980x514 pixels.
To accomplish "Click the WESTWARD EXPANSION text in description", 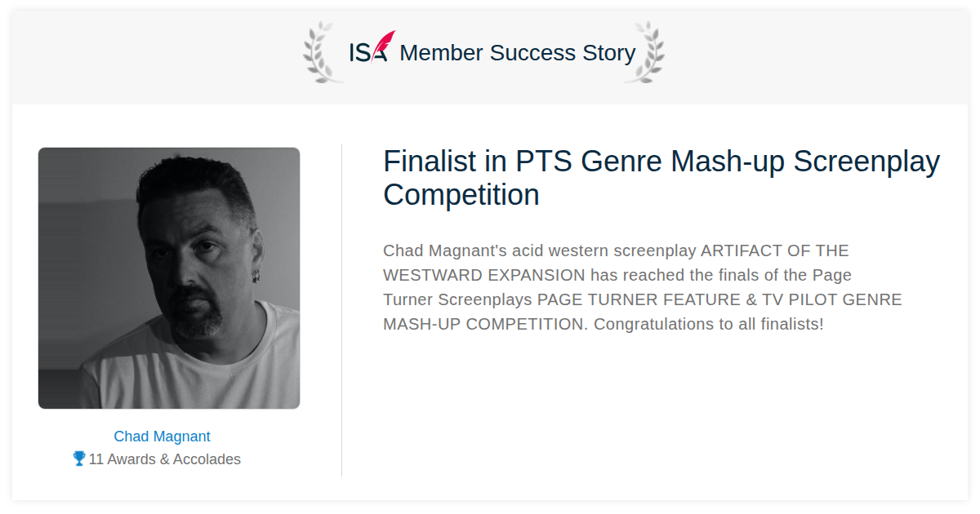I will pyautogui.click(x=484, y=275).
